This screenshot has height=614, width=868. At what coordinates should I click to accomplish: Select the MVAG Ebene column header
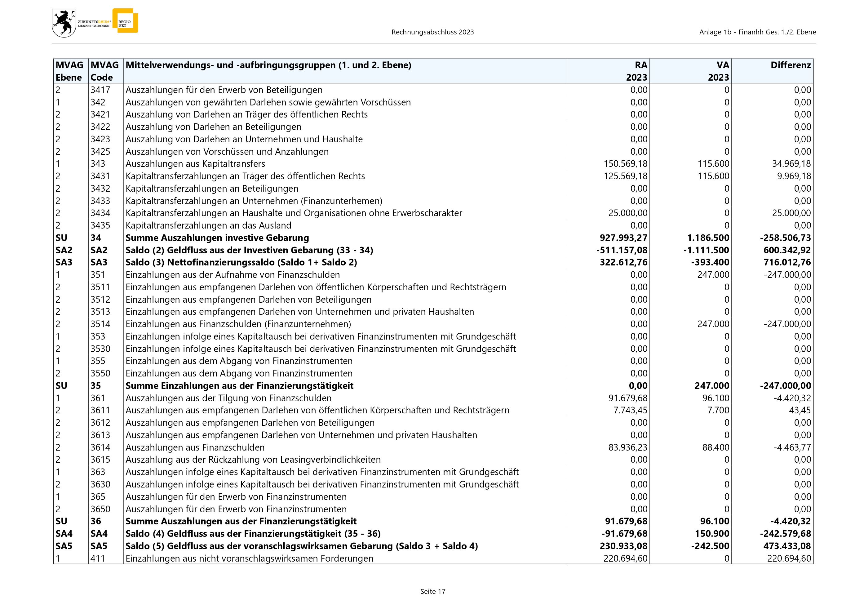point(70,71)
